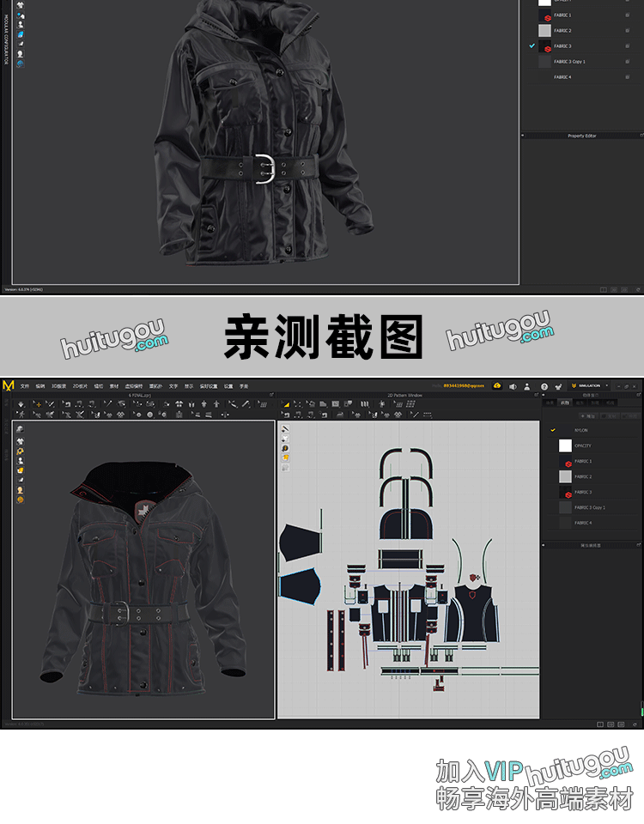Collapse the property editor arrow in lower screenshot
The image size is (644, 824).
[x=544, y=546]
